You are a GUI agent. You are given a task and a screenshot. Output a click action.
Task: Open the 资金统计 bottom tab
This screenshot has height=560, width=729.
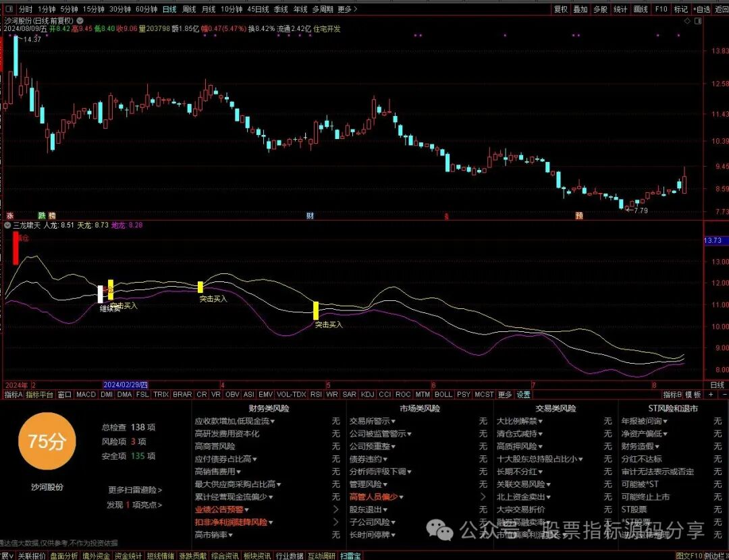pos(128,556)
